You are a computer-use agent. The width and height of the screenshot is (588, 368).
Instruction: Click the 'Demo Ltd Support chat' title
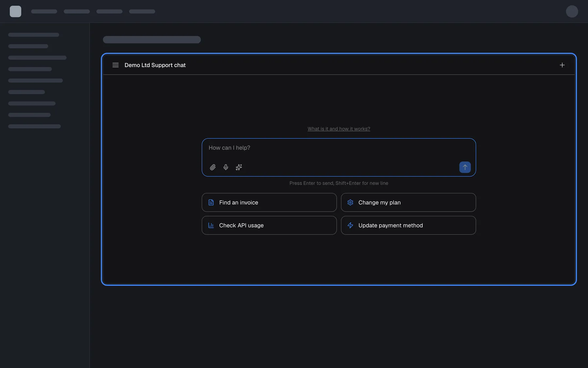155,65
